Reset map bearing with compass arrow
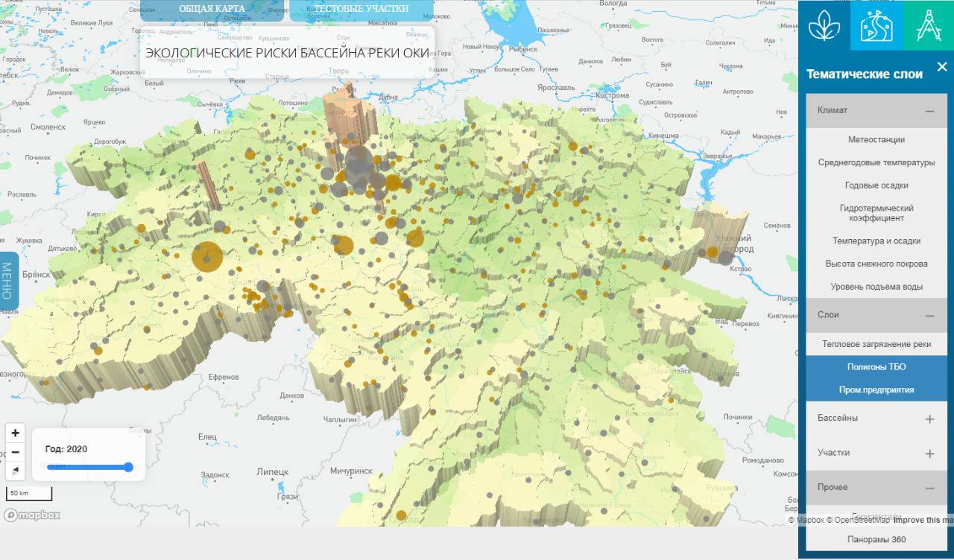 point(16,471)
